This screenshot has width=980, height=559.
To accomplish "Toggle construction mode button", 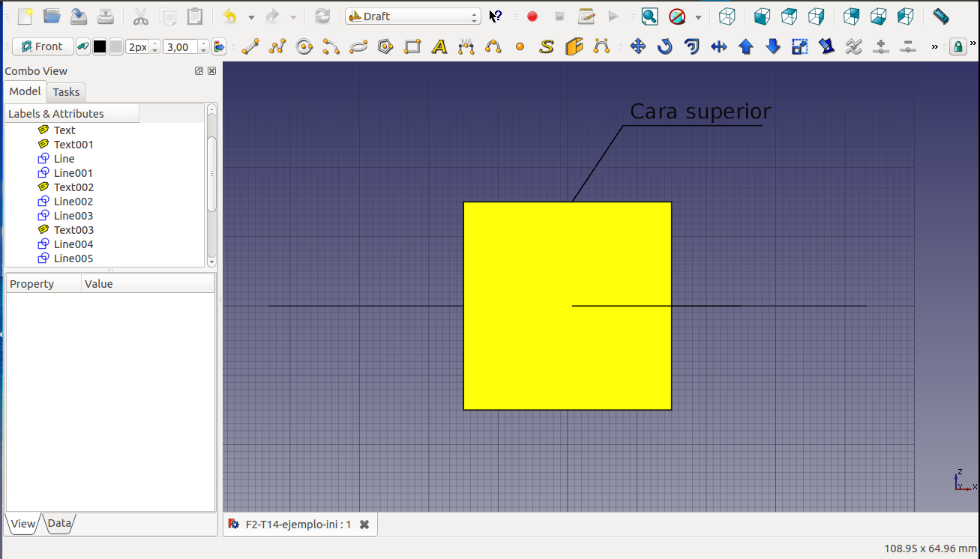I will tap(83, 47).
